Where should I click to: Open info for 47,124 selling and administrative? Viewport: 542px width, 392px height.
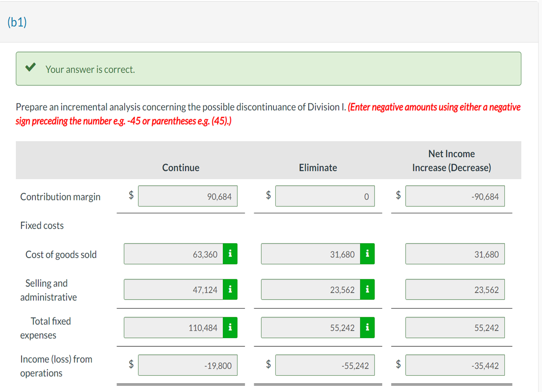click(x=230, y=289)
